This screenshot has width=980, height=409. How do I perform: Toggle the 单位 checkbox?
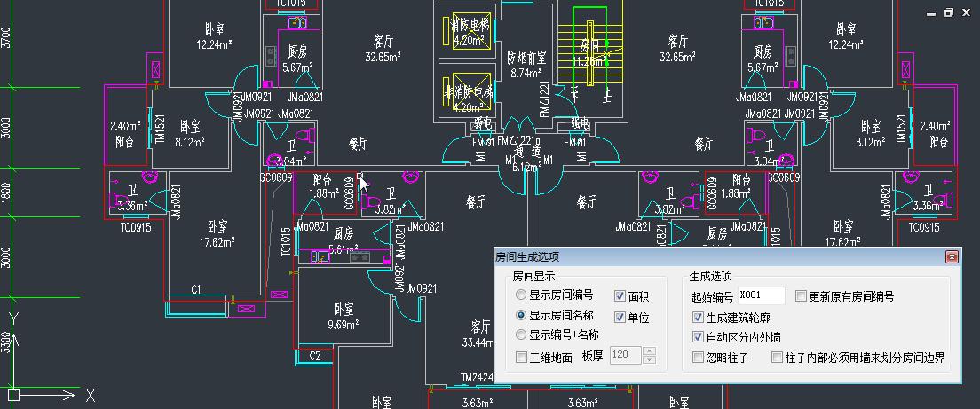pos(620,317)
